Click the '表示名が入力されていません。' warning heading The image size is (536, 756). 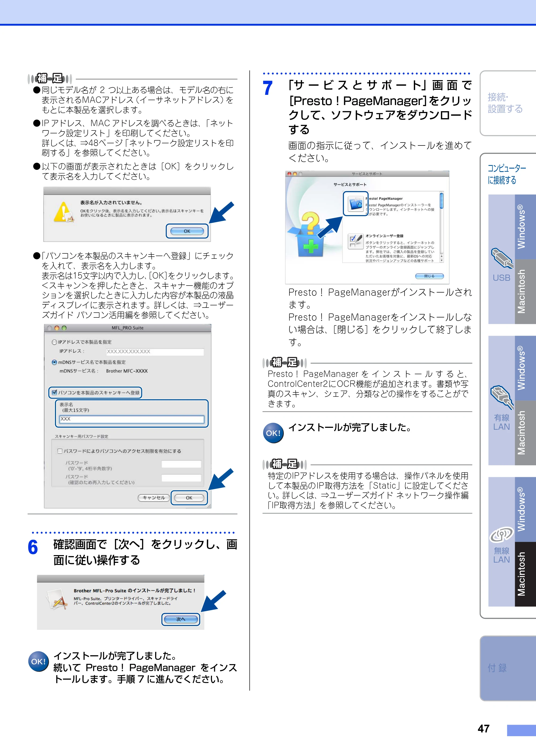click(111, 203)
